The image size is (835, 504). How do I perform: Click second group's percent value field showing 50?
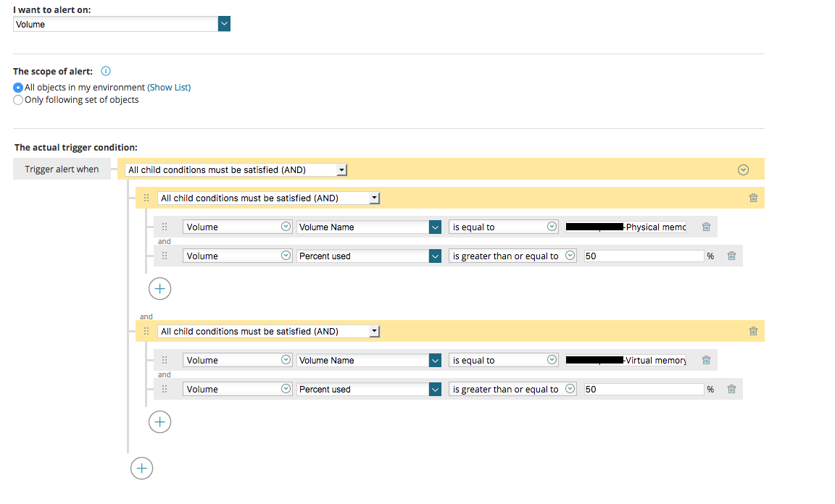(644, 389)
